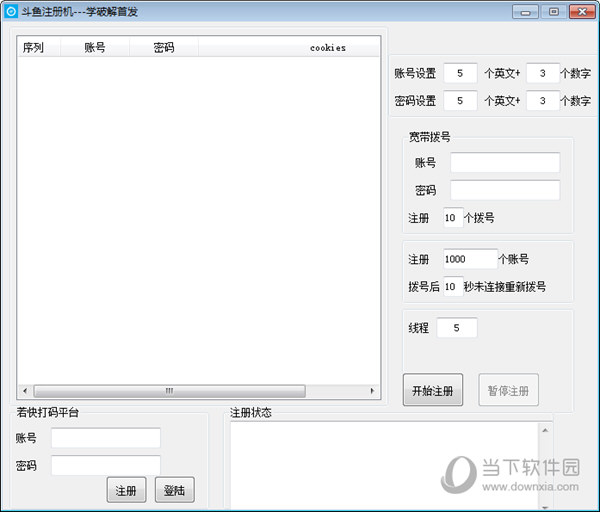The image size is (600, 512).
Task: Click the 注册 button under 若快打码平台
Action: [x=126, y=490]
